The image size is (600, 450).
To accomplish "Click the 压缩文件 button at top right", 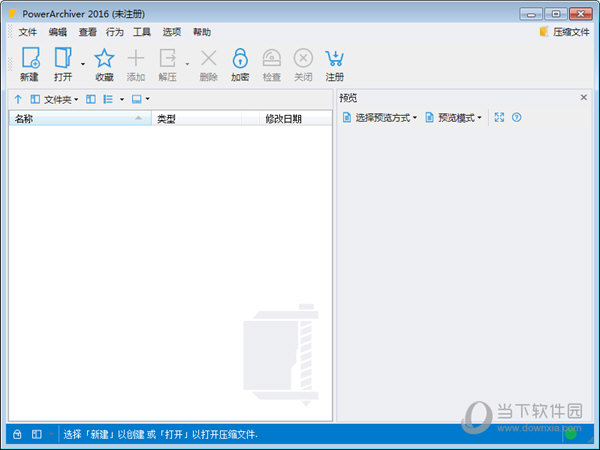I will click(564, 32).
